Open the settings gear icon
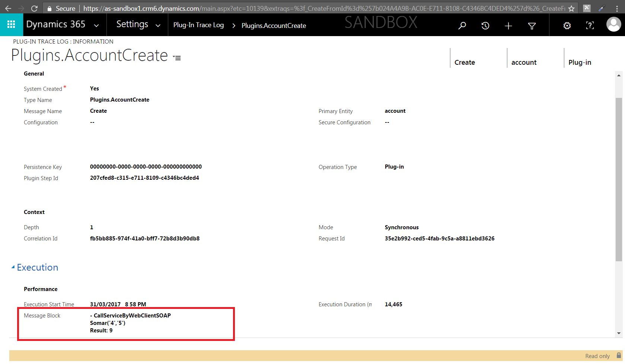The image size is (625, 364). 567,26
